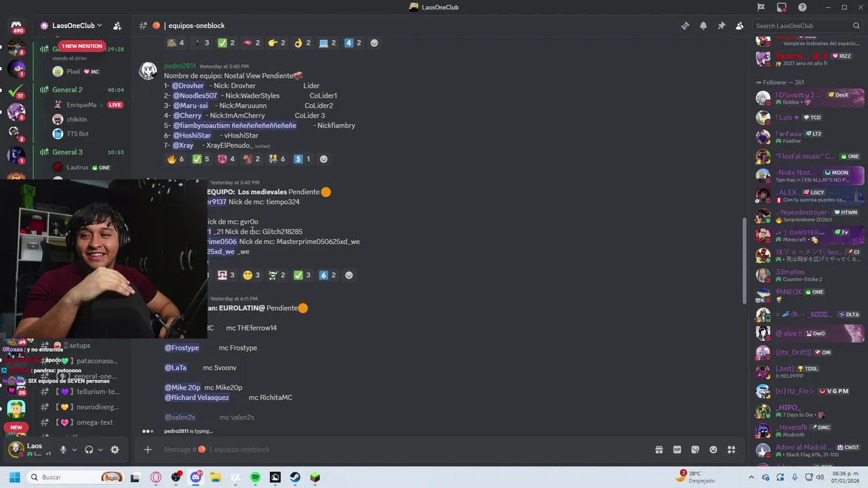Open invite people icon next to server name

117,26
